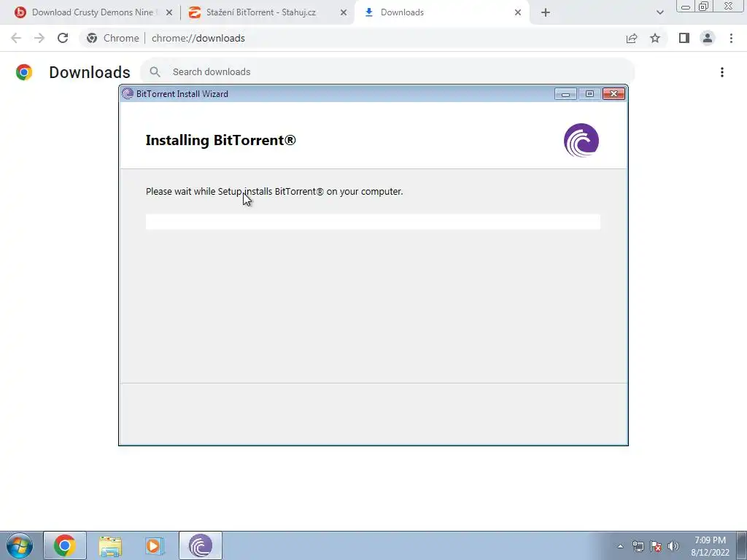The width and height of the screenshot is (747, 560).
Task: Open the network status tray icon
Action: click(638, 546)
